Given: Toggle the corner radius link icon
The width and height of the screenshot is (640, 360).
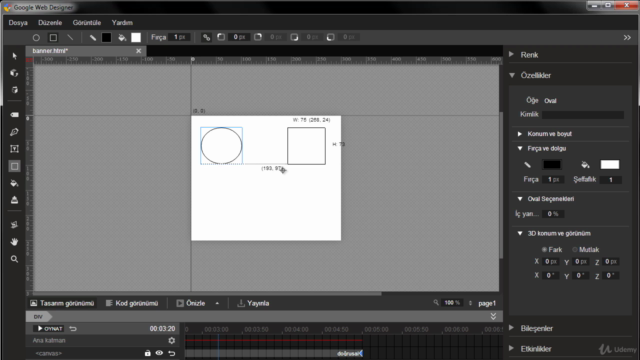Looking at the screenshot, I should (x=207, y=38).
